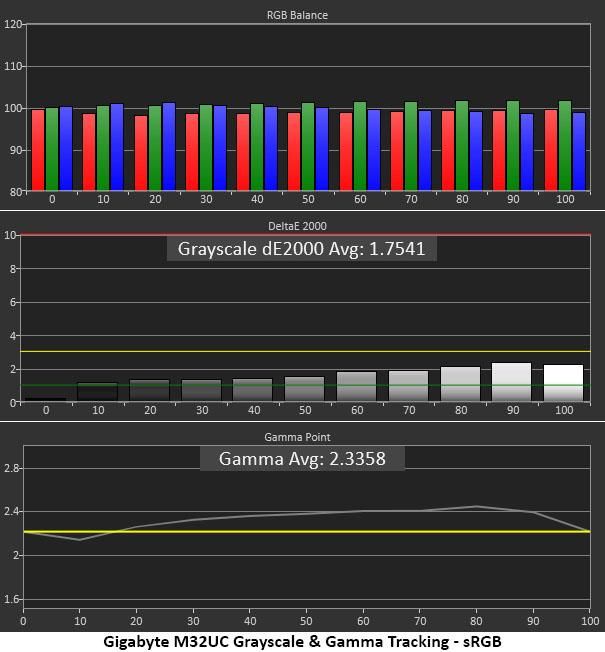
Task: Click the Gamma Point chart title
Action: coord(297,437)
